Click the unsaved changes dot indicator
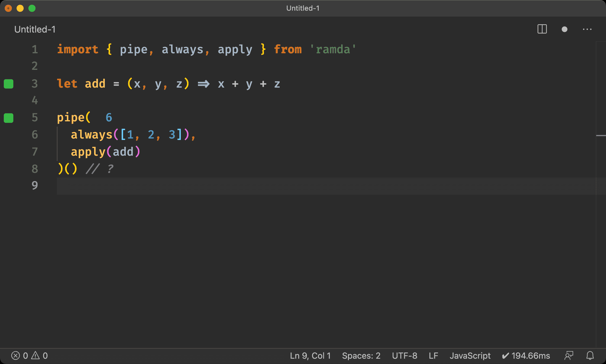 565,29
